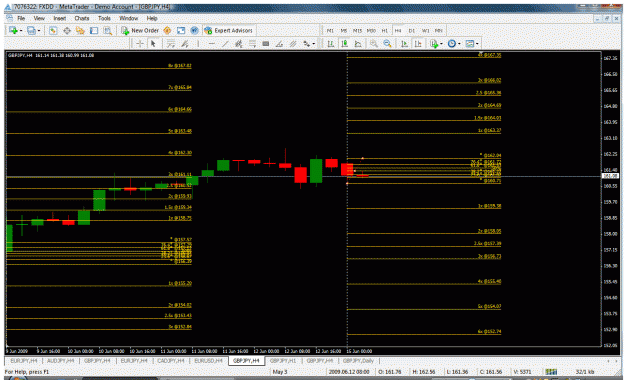Open the Periods clock icon
Image resolution: width=625 pixels, height=380 pixels.
click(452, 44)
